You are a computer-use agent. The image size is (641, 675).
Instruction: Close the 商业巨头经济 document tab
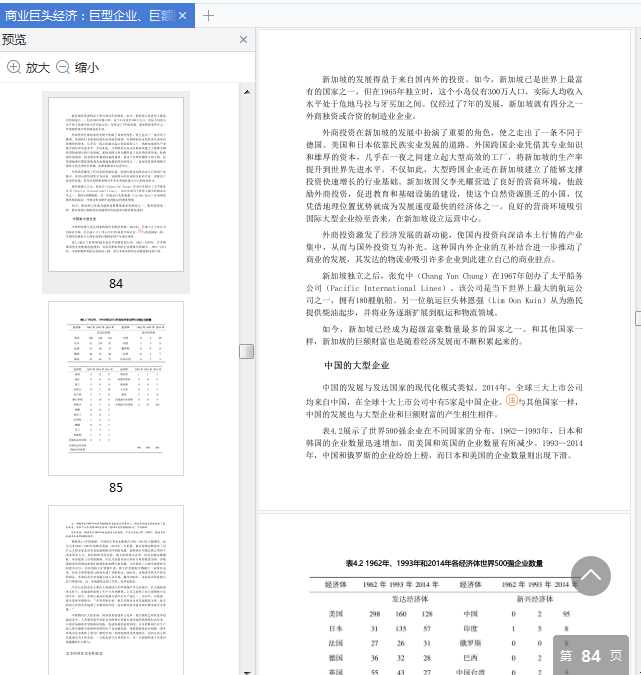(x=183, y=16)
